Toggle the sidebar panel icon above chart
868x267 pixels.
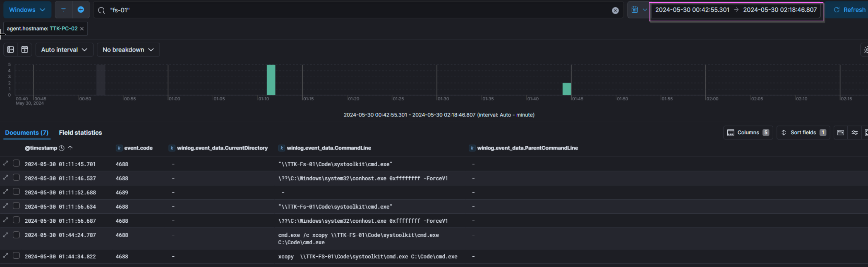tap(11, 50)
